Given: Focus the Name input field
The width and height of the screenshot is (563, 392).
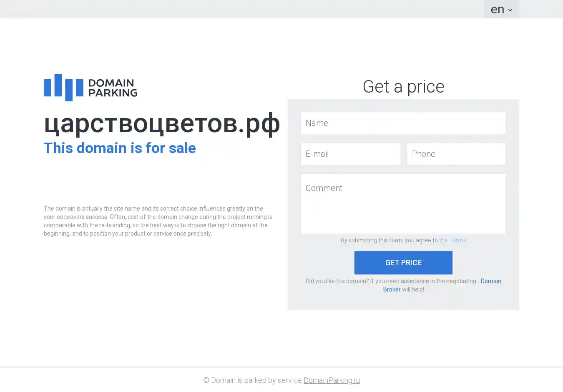Looking at the screenshot, I should [x=403, y=123].
